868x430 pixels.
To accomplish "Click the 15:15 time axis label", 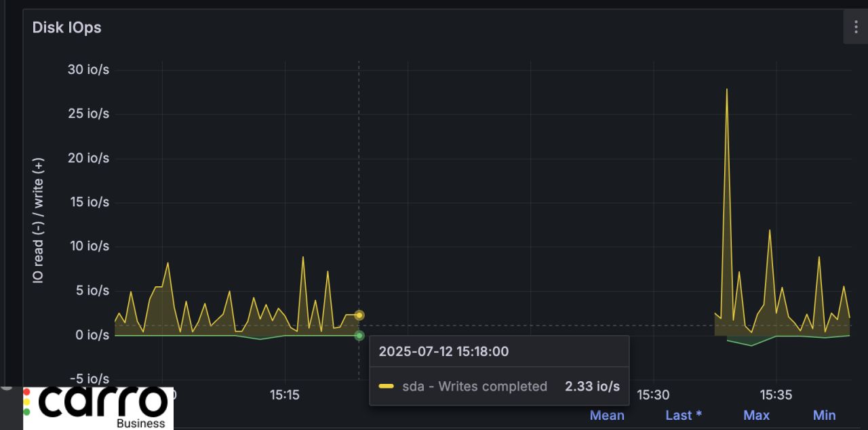I will (x=284, y=395).
